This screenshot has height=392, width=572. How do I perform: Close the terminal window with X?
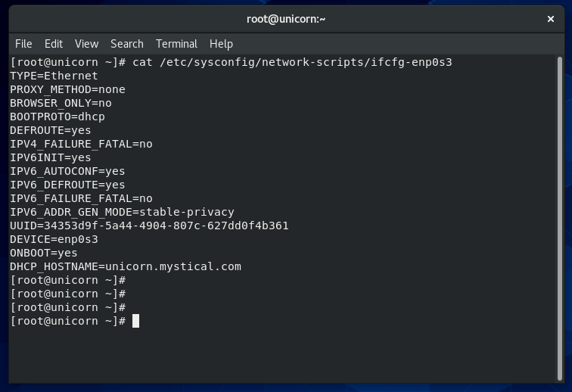click(551, 19)
